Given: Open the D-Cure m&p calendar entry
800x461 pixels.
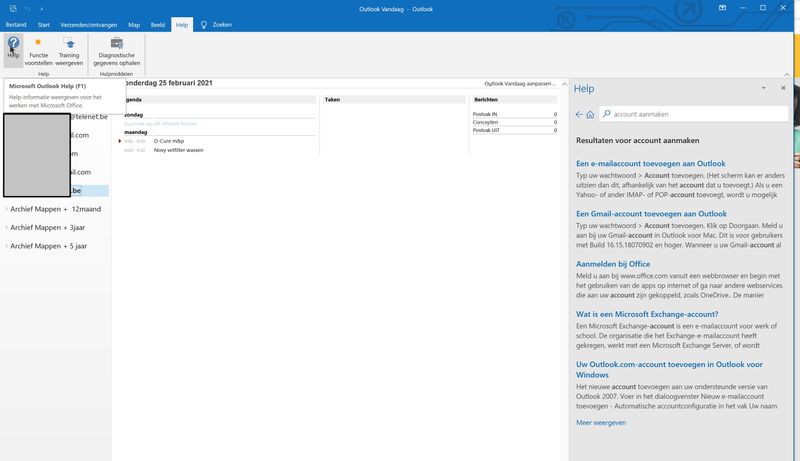Looking at the screenshot, I should click(x=169, y=141).
